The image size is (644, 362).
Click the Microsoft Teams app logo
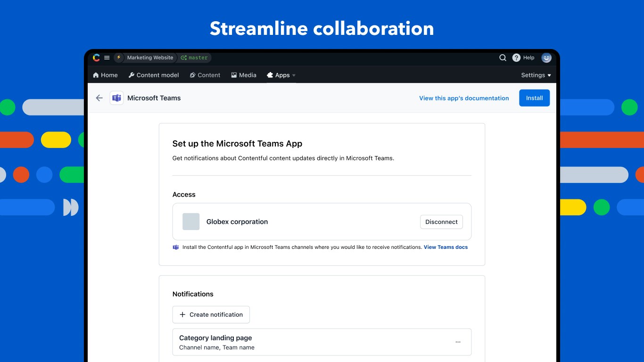(116, 98)
